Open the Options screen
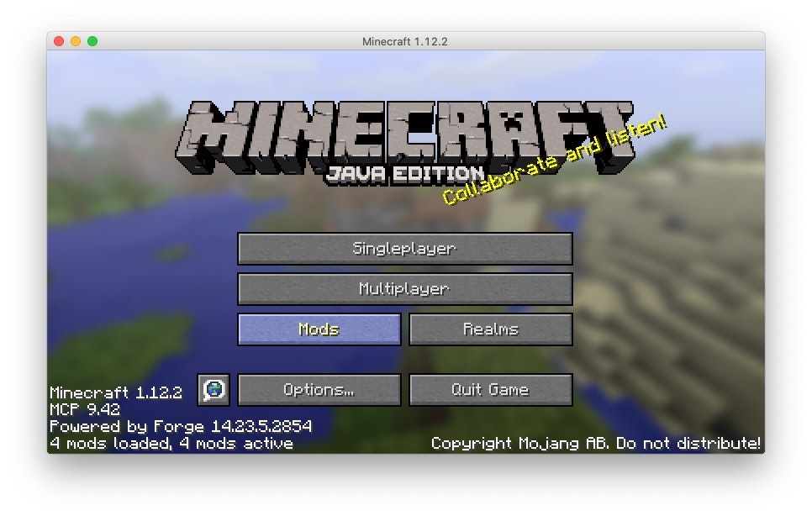 tap(319, 390)
